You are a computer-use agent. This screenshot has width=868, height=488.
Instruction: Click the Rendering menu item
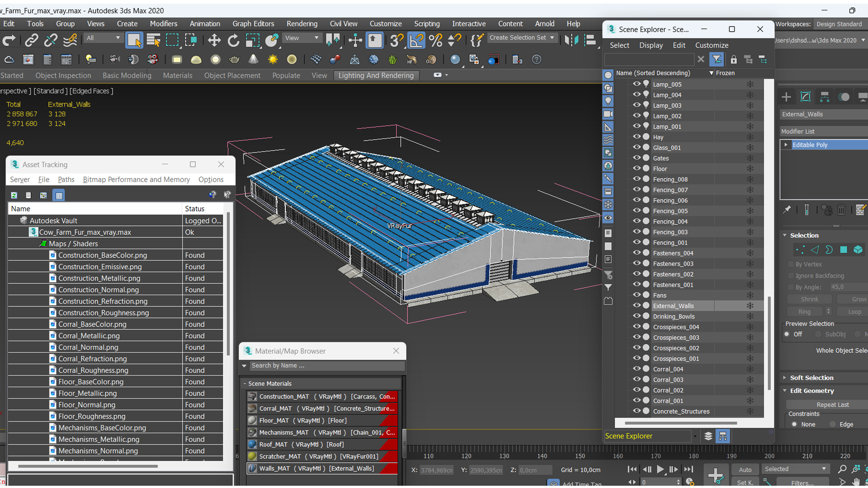coord(302,23)
